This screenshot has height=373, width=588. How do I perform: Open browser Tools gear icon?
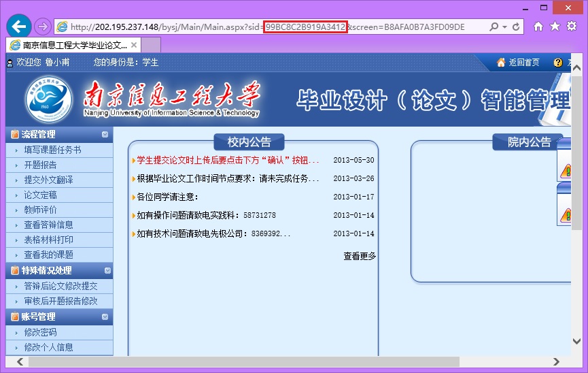[572, 27]
